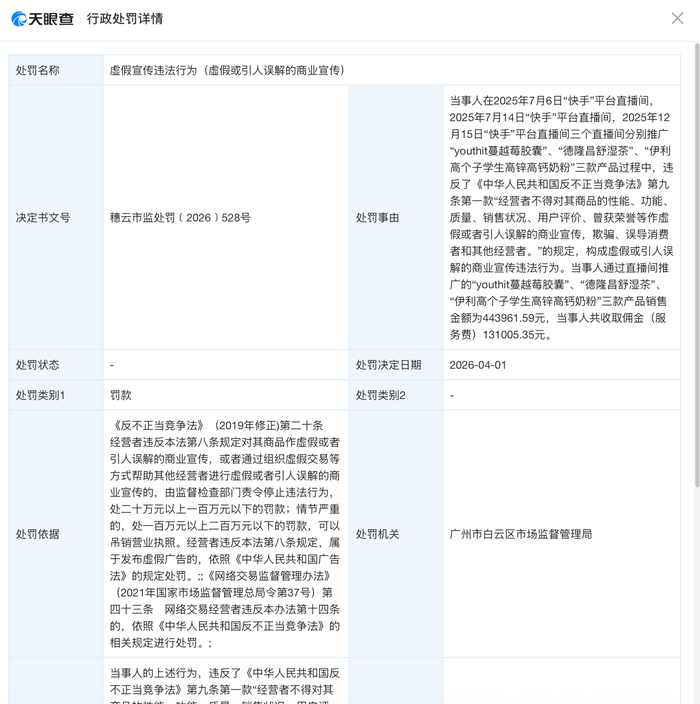The height and width of the screenshot is (704, 700).
Task: Select the 处罚名称 label cell
Action: click(38, 71)
